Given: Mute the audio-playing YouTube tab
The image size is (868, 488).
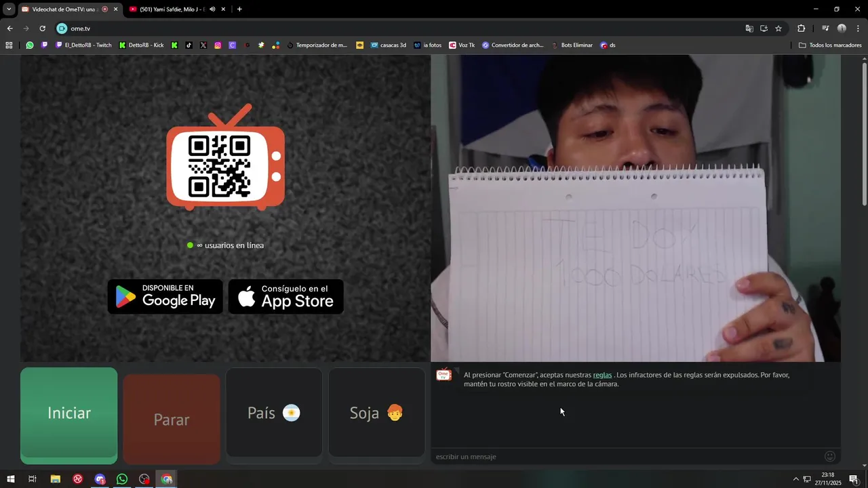Looking at the screenshot, I should [212, 9].
